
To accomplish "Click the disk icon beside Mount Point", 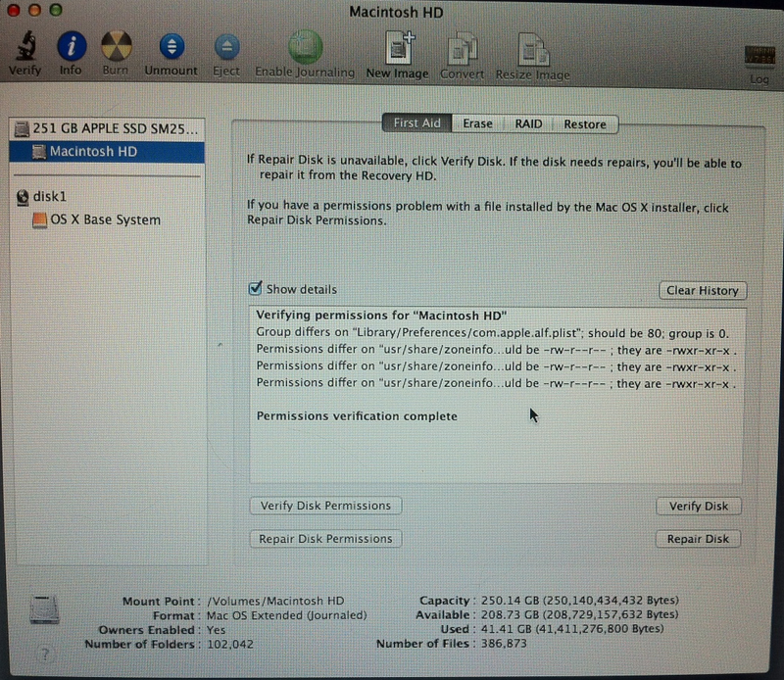I will coord(44,609).
